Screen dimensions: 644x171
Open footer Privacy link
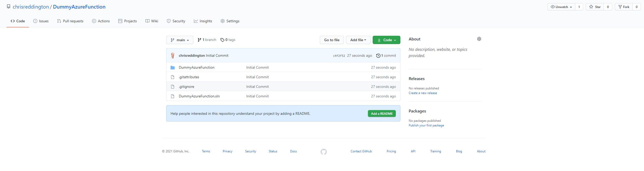coord(228,151)
